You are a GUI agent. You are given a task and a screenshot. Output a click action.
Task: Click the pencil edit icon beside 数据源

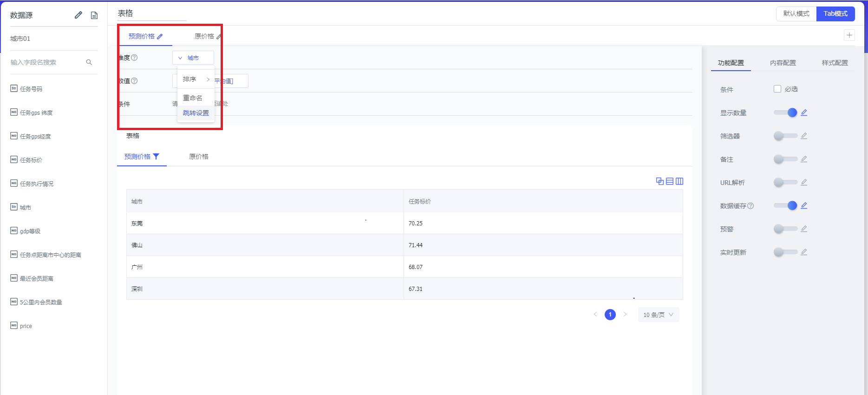coord(78,15)
